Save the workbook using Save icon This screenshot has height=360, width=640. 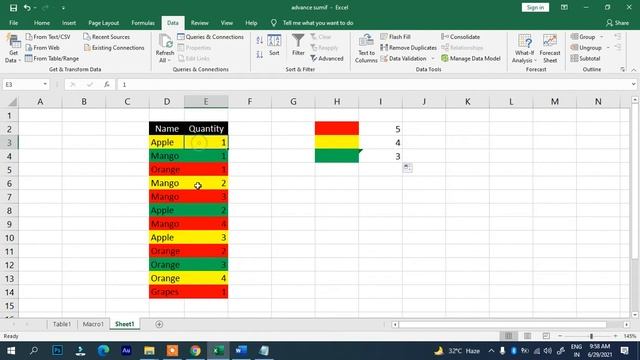pos(13,8)
